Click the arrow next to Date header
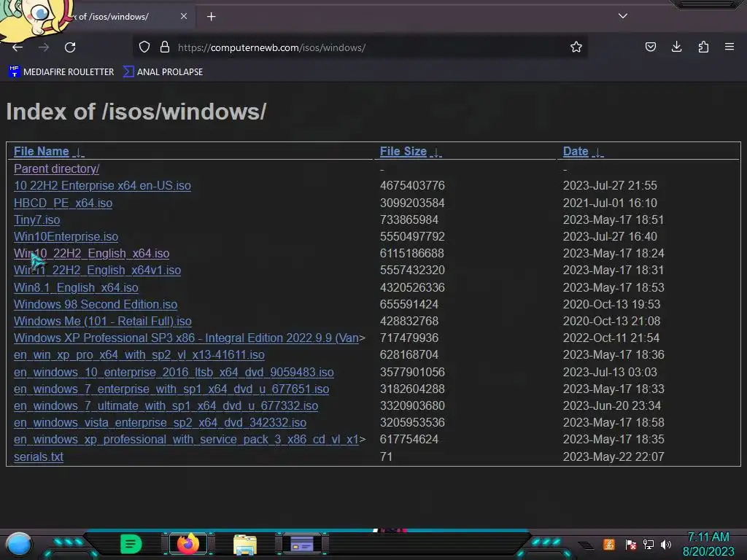 [x=597, y=152]
